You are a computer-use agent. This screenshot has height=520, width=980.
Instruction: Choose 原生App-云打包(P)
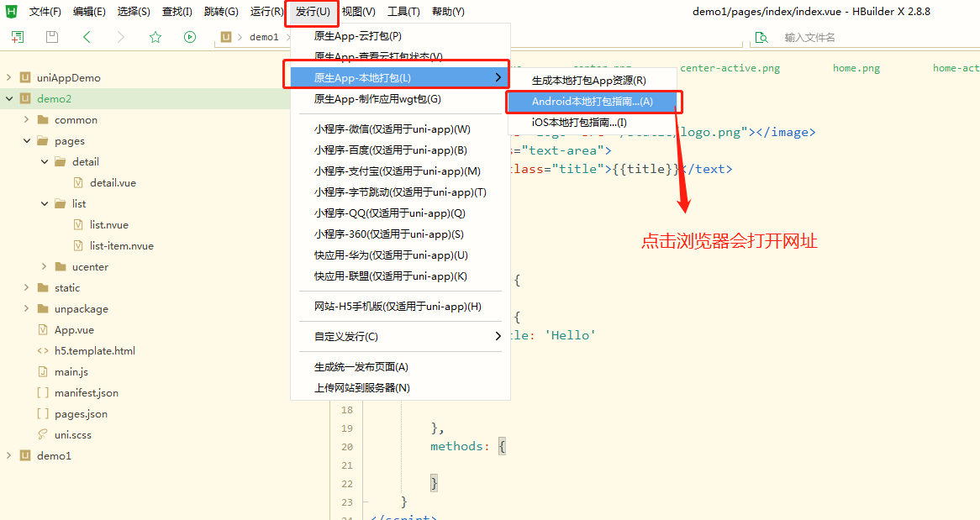tap(401, 36)
